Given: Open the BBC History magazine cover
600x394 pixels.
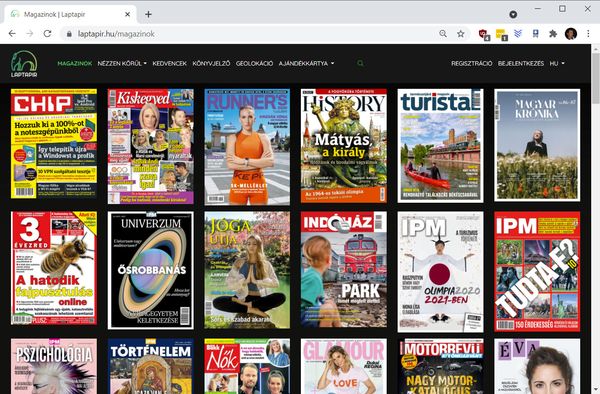Looking at the screenshot, I should (x=344, y=145).
